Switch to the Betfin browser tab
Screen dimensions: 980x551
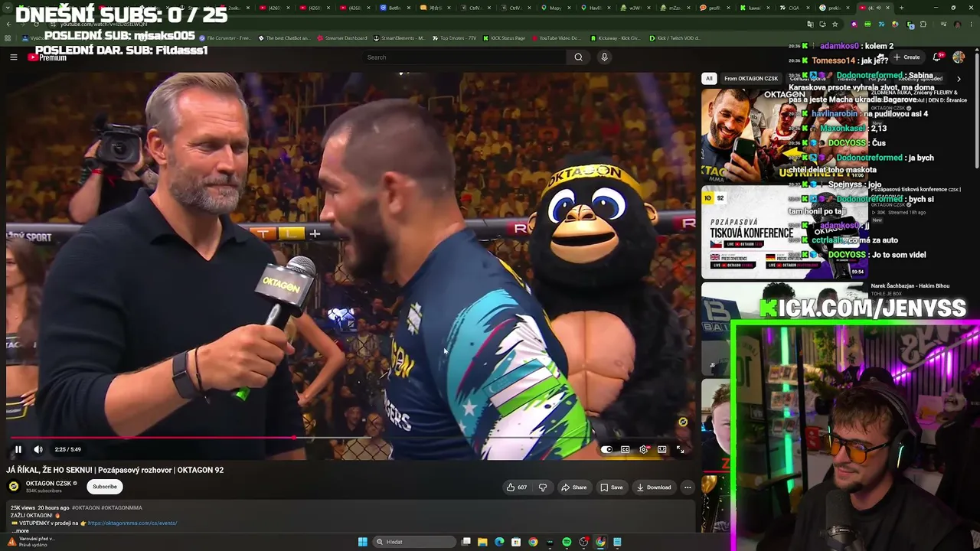click(394, 8)
